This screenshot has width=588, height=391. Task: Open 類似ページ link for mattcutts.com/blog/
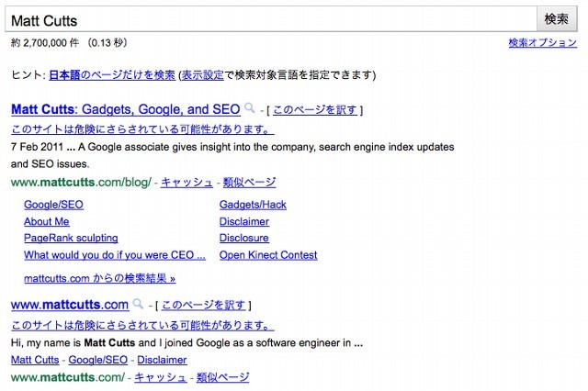[249, 183]
